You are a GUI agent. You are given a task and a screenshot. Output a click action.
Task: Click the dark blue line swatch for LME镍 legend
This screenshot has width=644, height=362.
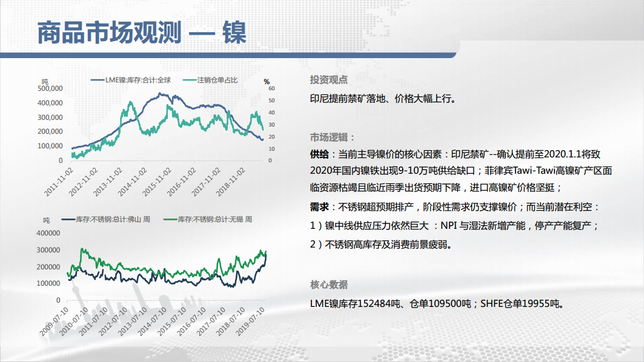click(97, 80)
